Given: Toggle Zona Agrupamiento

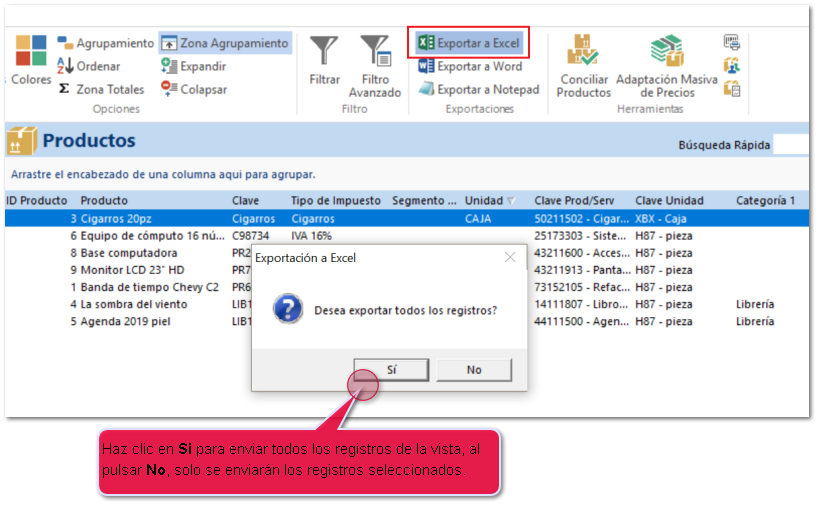Looking at the screenshot, I should coord(225,43).
